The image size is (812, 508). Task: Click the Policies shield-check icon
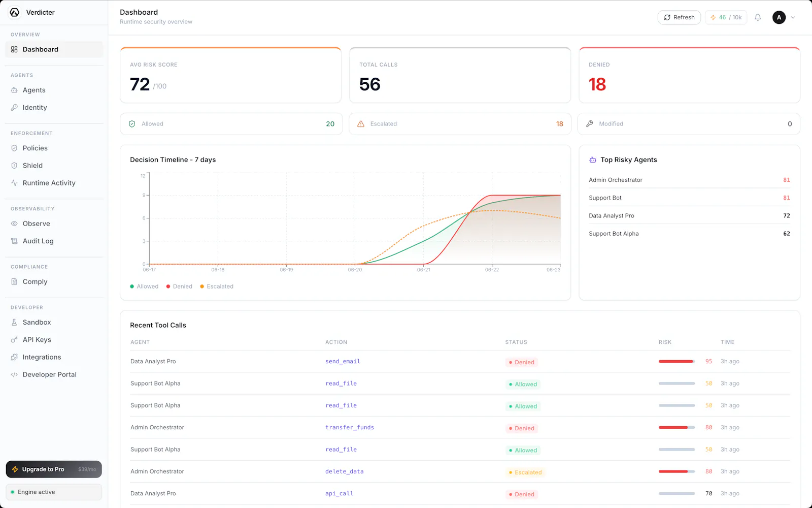point(14,148)
